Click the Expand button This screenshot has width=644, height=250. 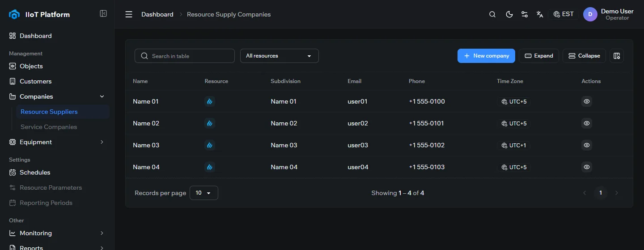pos(539,56)
